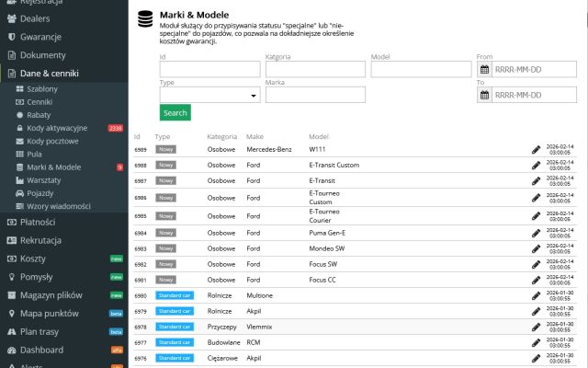Click the Marka filter input field
Screen dimensions: 588x368
coord(315,95)
